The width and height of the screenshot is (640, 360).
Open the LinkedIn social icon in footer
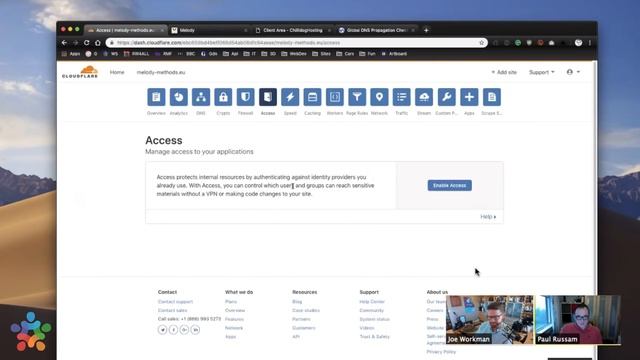[195, 329]
